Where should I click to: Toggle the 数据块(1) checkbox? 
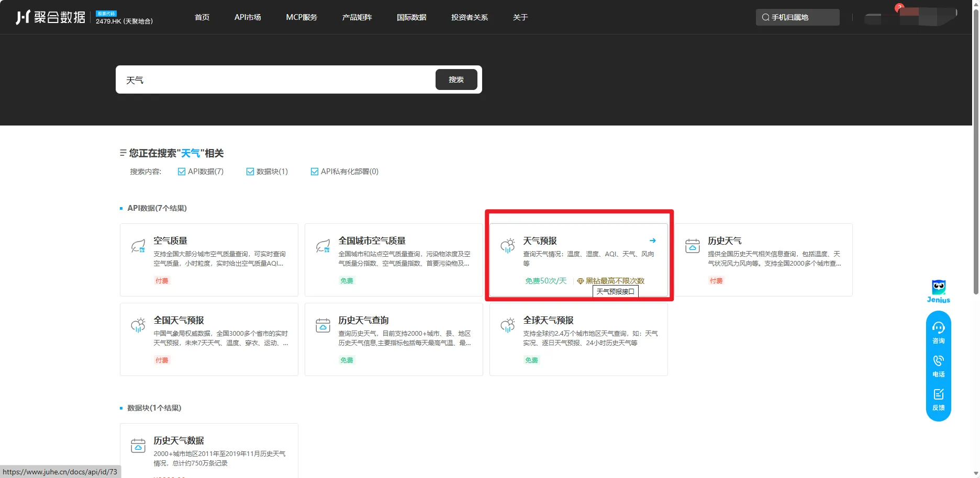tap(250, 172)
